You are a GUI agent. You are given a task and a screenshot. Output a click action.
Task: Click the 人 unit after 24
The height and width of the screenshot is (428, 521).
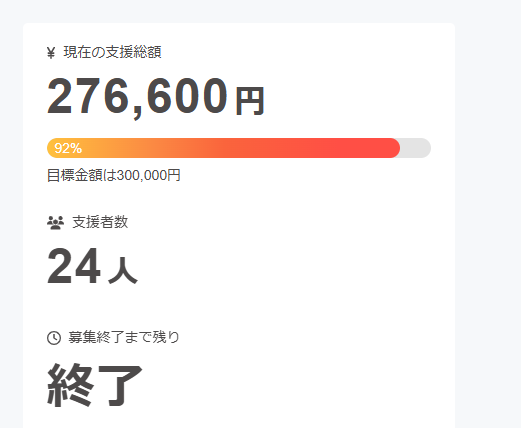click(x=123, y=271)
